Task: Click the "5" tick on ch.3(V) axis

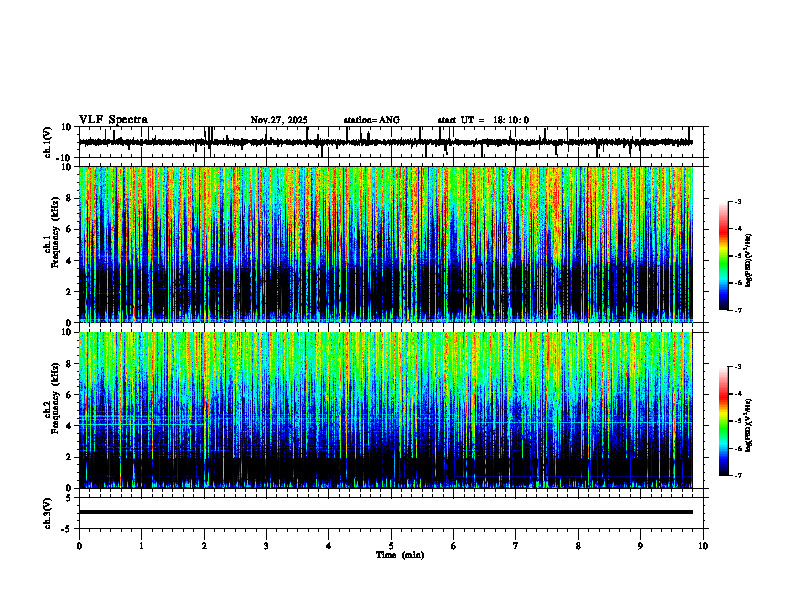Action: pos(70,498)
